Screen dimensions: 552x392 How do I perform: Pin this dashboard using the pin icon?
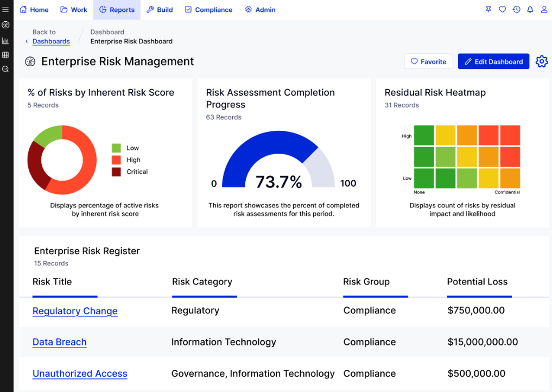(488, 9)
